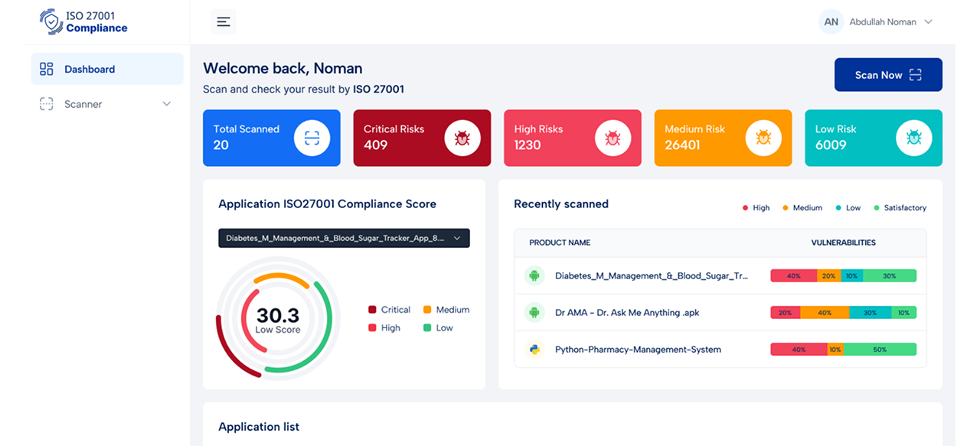The height and width of the screenshot is (446, 980).
Task: Click the High Risks bug icon
Action: [612, 138]
